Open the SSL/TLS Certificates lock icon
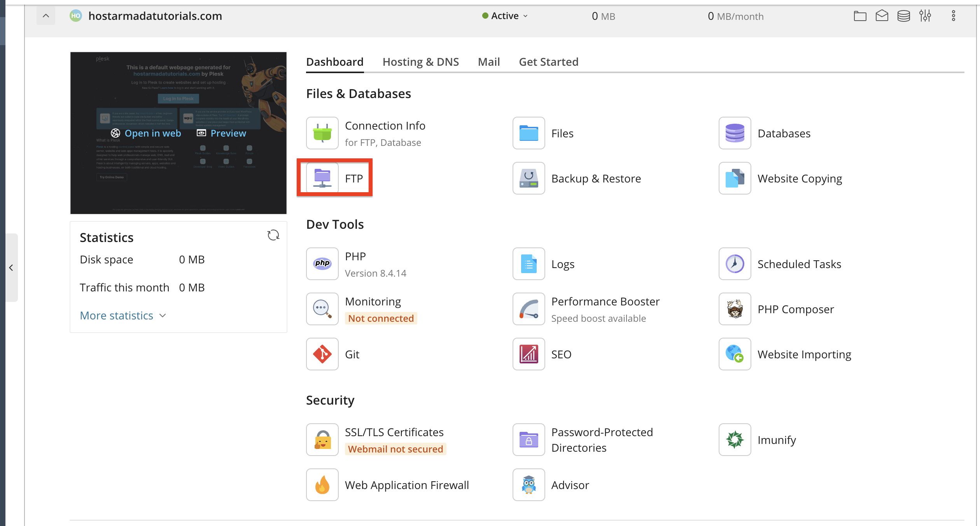The height and width of the screenshot is (526, 980). (322, 440)
